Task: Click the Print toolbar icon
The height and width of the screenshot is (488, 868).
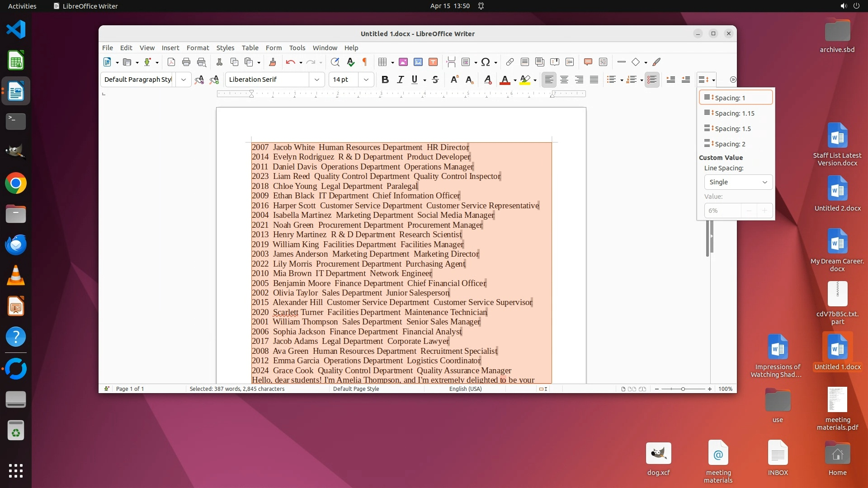Action: 186,62
